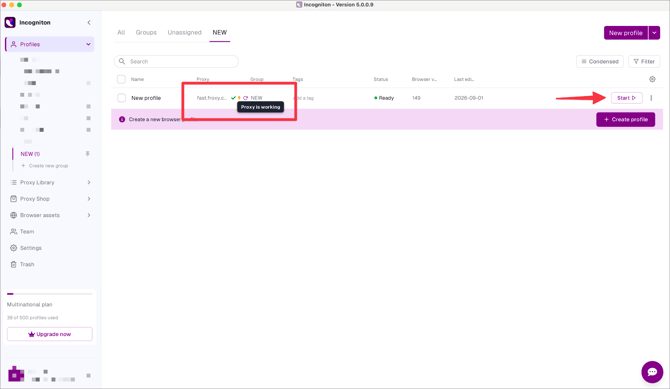Click the Create profile button
Viewport: 670px width, 389px height.
(x=626, y=119)
